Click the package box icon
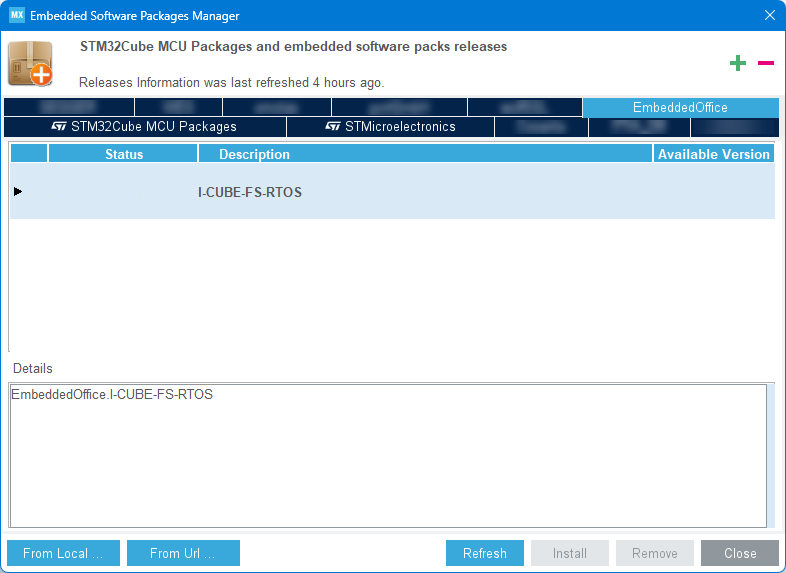The height and width of the screenshot is (573, 786). (x=31, y=64)
